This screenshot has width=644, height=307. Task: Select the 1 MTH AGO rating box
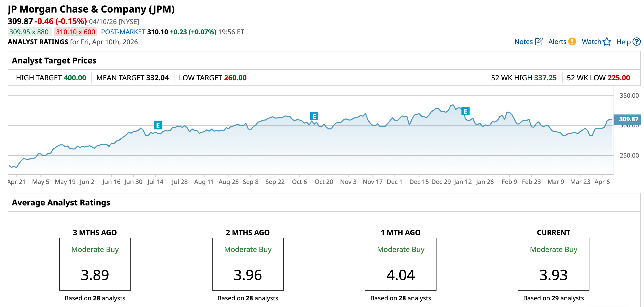tap(401, 264)
